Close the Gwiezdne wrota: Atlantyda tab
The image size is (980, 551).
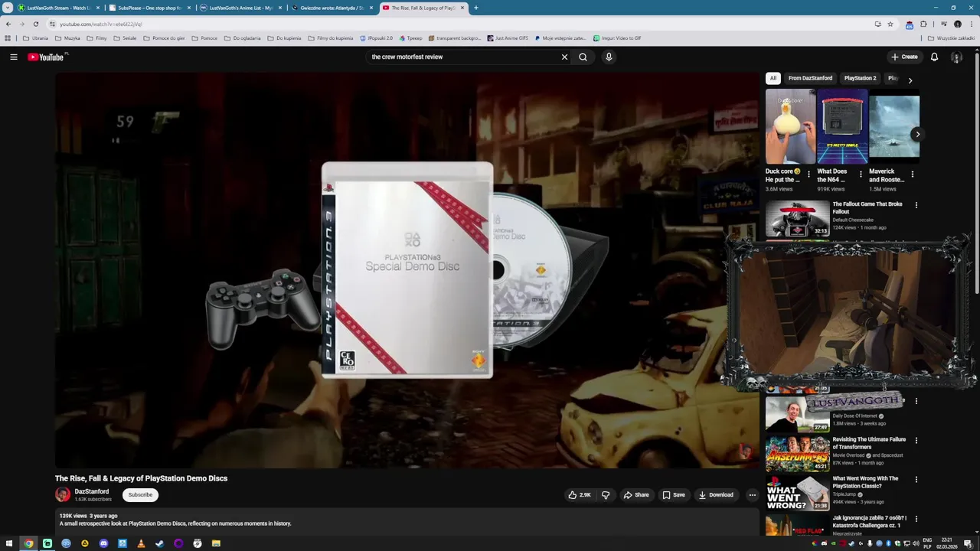[371, 8]
